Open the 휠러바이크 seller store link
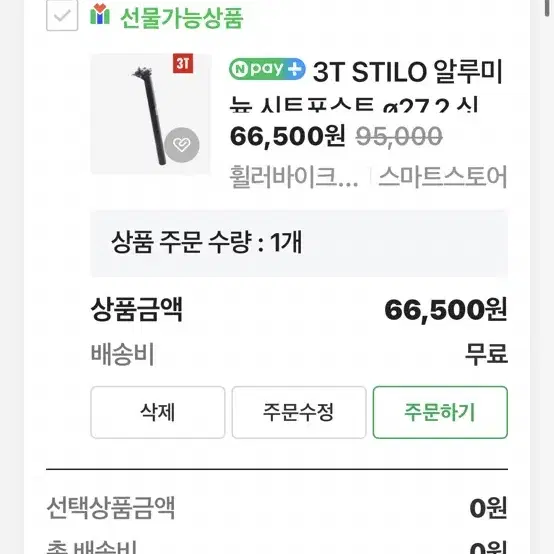554x554 pixels. coord(294,176)
